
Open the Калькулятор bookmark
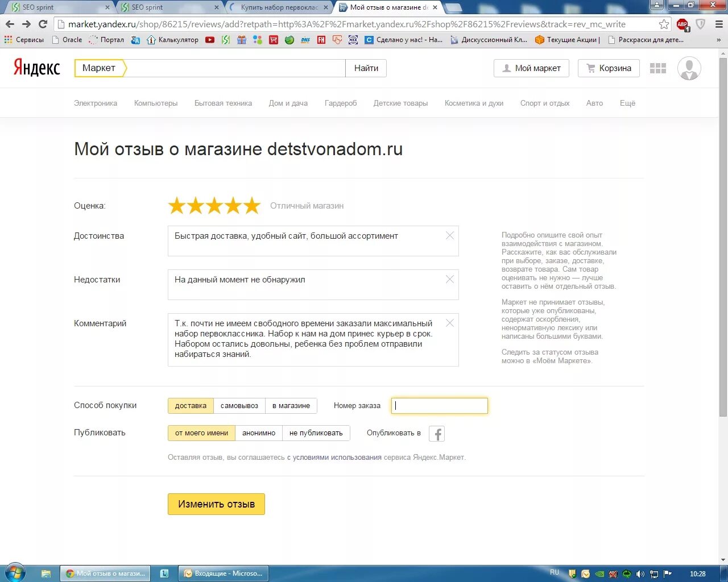(172, 40)
